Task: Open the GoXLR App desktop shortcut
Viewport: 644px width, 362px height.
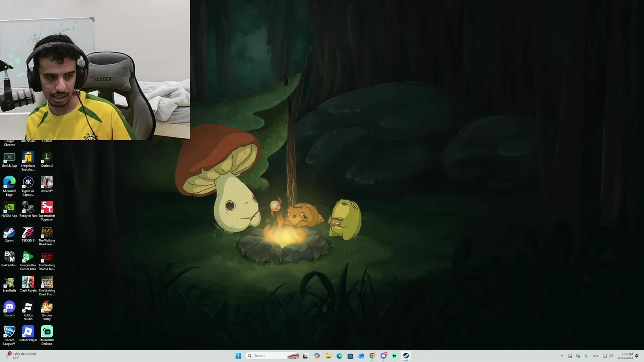Action: coord(9,160)
